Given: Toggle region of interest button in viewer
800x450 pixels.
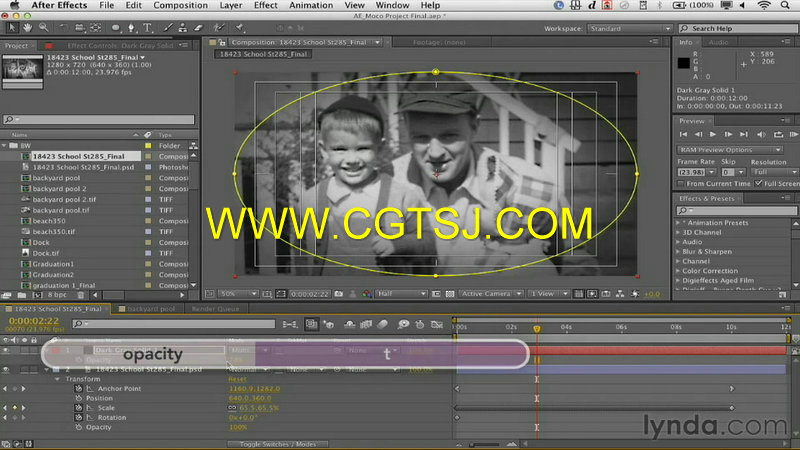Looking at the screenshot, I should pyautogui.click(x=436, y=294).
